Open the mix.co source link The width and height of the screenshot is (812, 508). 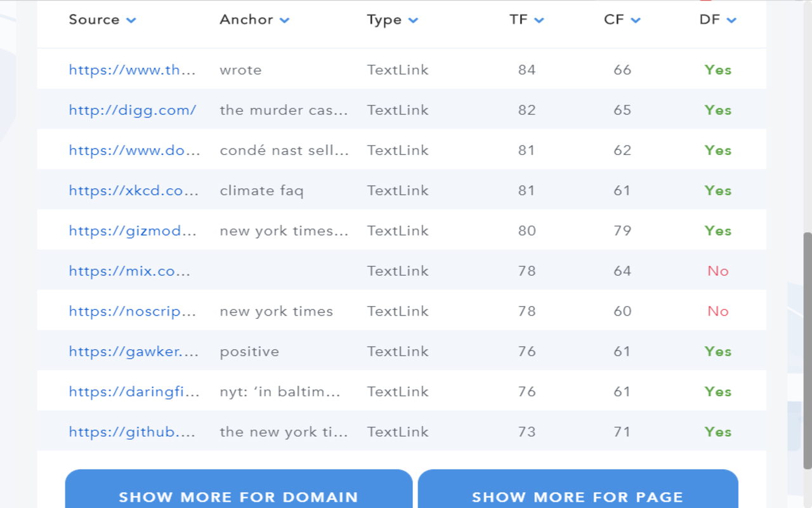pos(124,271)
